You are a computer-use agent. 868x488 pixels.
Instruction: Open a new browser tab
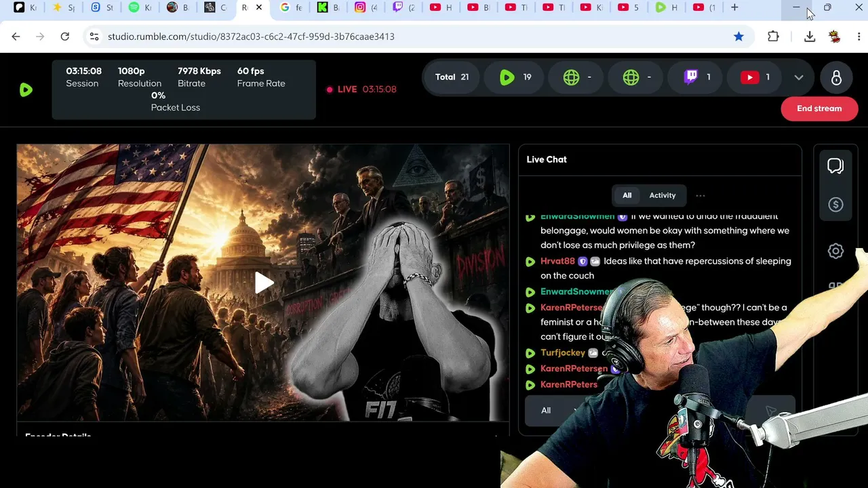click(734, 7)
